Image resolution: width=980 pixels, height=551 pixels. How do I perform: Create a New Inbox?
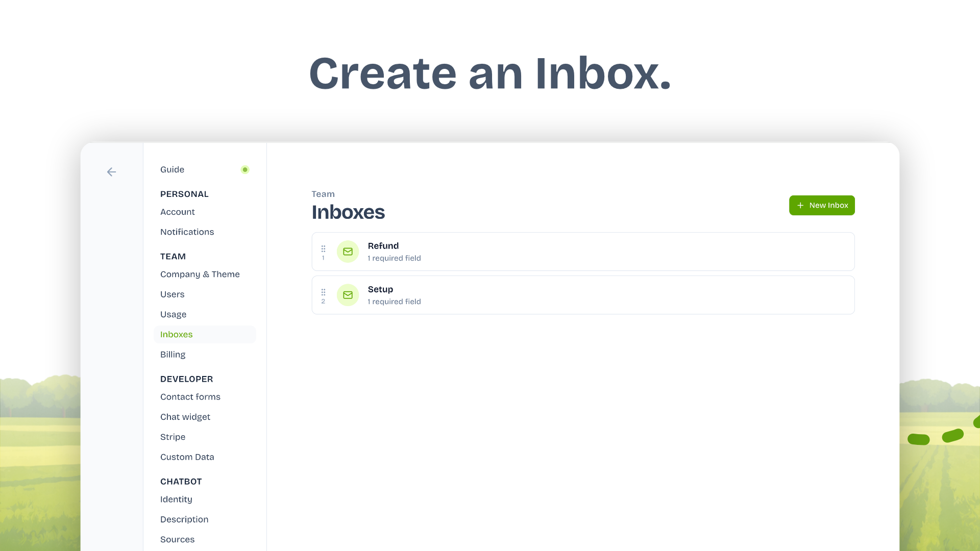click(821, 205)
